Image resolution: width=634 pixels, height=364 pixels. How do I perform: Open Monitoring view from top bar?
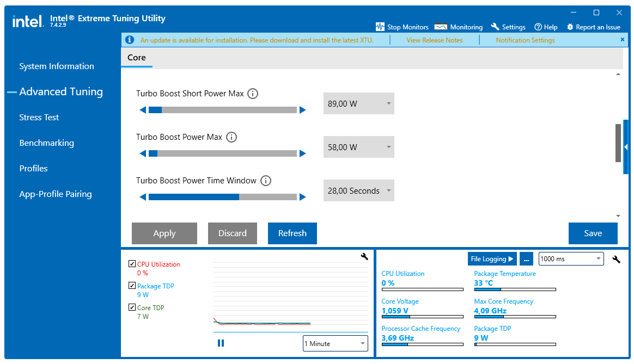(x=459, y=27)
